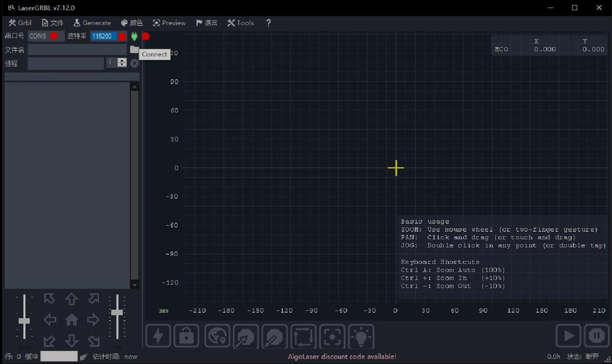This screenshot has height=364, width=612.
Task: Click the jog speed slider handle
Action: (x=24, y=321)
